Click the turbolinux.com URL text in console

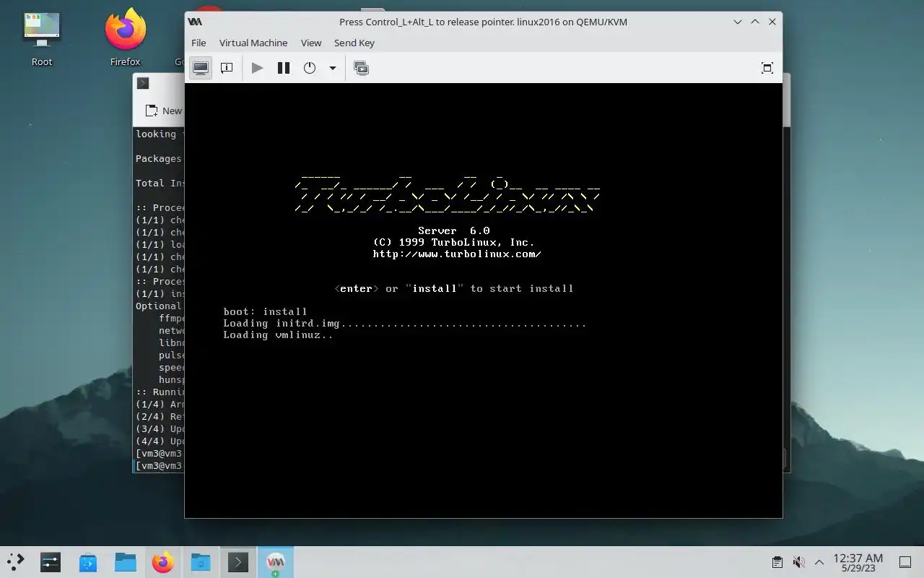click(x=457, y=254)
